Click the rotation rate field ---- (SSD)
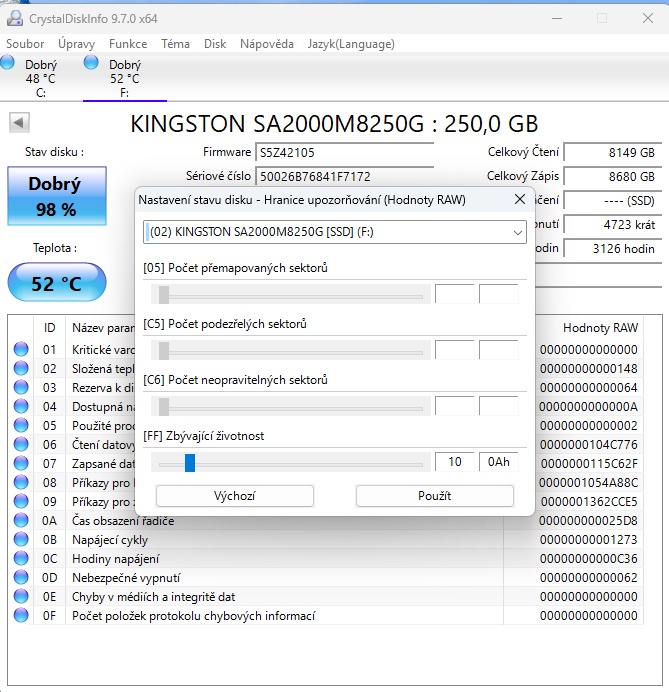 (613, 201)
